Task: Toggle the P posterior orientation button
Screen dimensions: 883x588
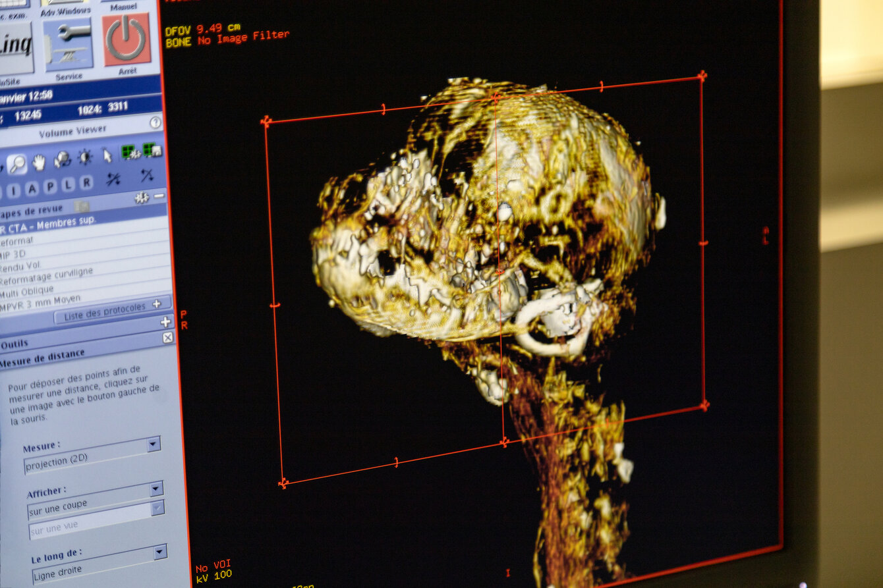Action: tap(50, 187)
